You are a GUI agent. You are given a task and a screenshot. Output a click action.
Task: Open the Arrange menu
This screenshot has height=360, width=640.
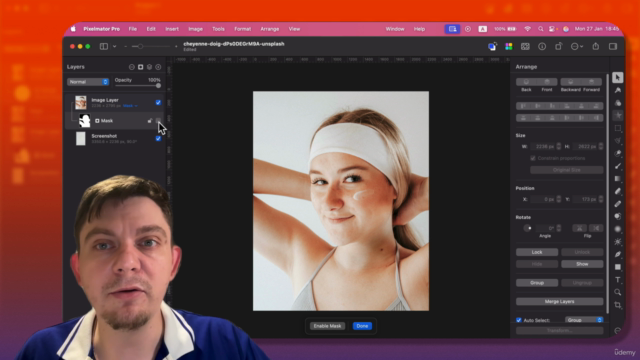[270, 29]
